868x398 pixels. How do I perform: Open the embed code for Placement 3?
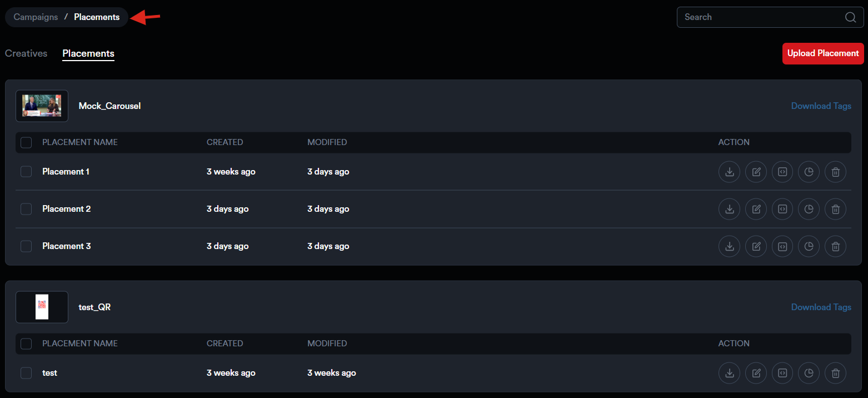click(782, 246)
